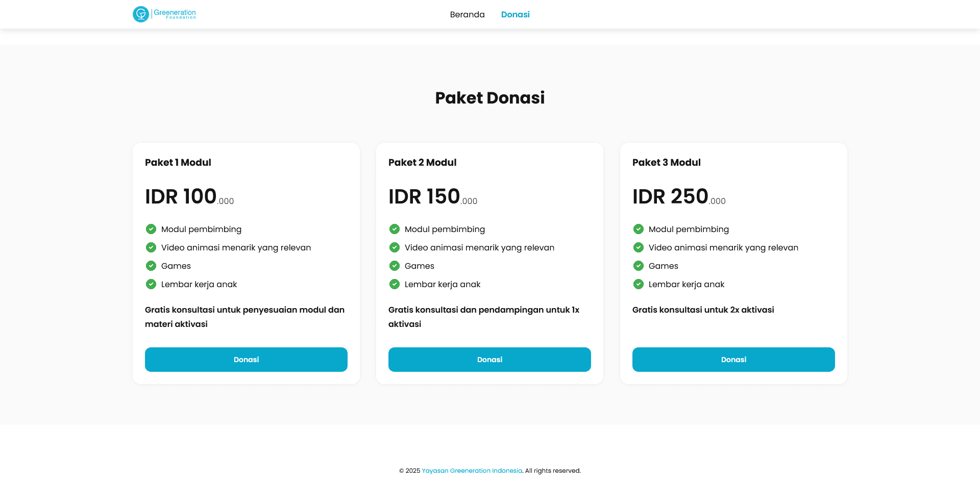Image resolution: width=980 pixels, height=483 pixels.
Task: Click the Paket 2 Modul card title
Action: click(423, 162)
